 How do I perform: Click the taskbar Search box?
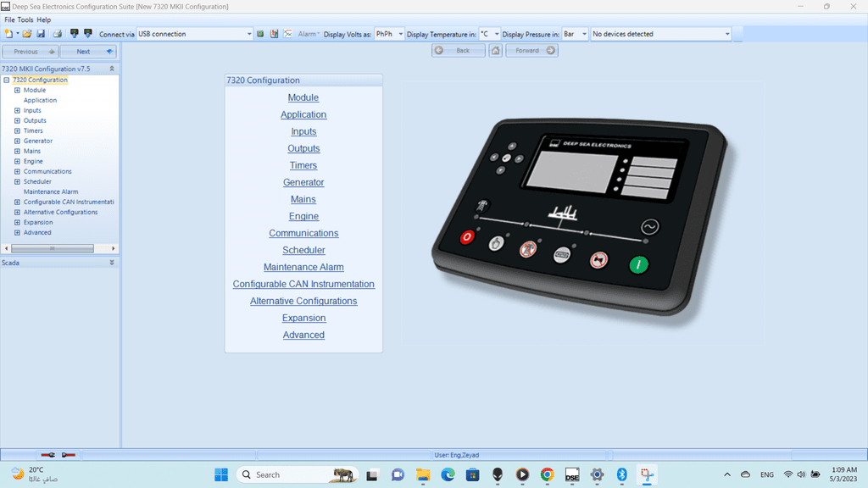[298, 474]
